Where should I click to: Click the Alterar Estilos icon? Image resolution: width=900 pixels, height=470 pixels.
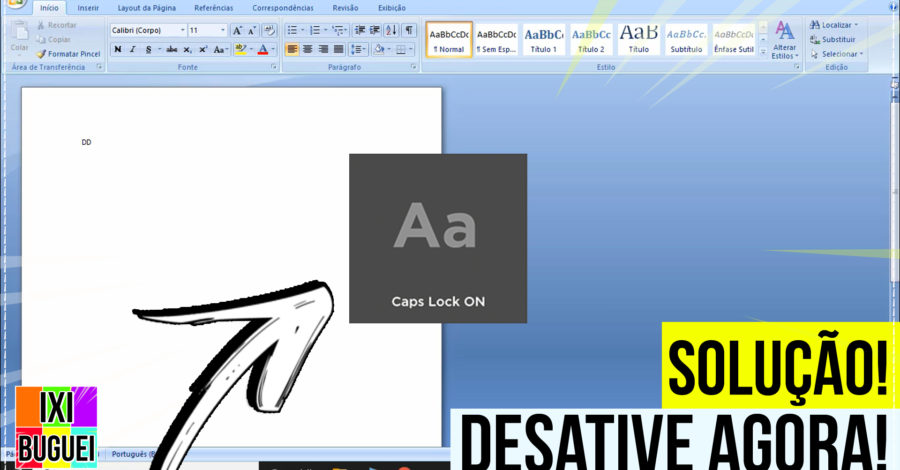[x=784, y=38]
